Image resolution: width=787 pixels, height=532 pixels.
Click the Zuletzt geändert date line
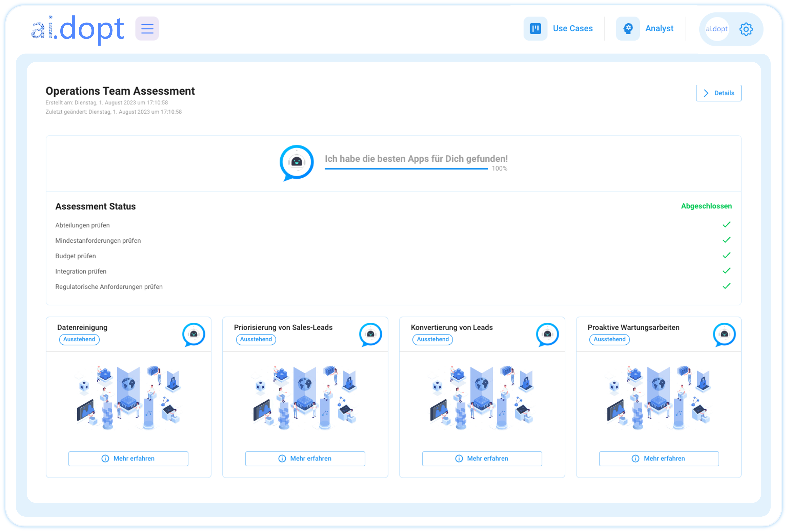click(x=114, y=112)
